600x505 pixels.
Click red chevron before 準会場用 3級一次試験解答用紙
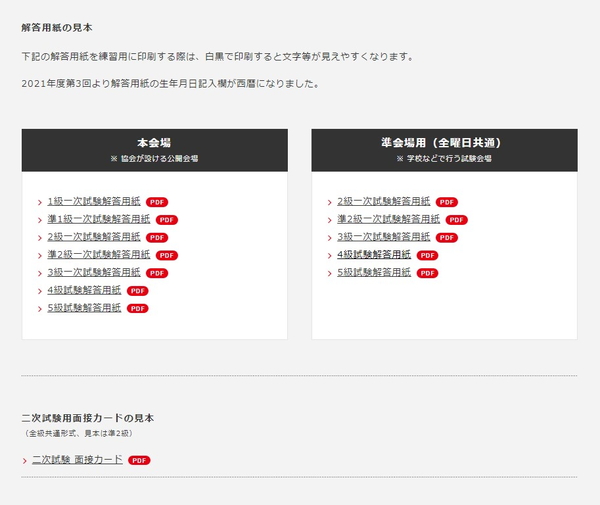click(x=329, y=238)
